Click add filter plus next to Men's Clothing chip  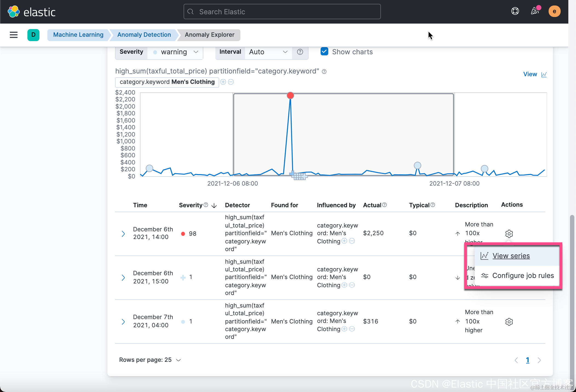tap(223, 82)
